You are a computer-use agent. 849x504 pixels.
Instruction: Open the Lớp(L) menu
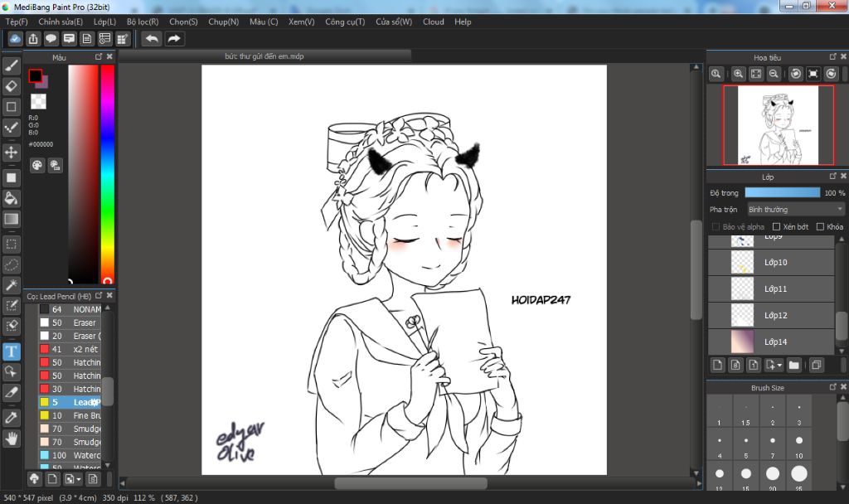(104, 22)
